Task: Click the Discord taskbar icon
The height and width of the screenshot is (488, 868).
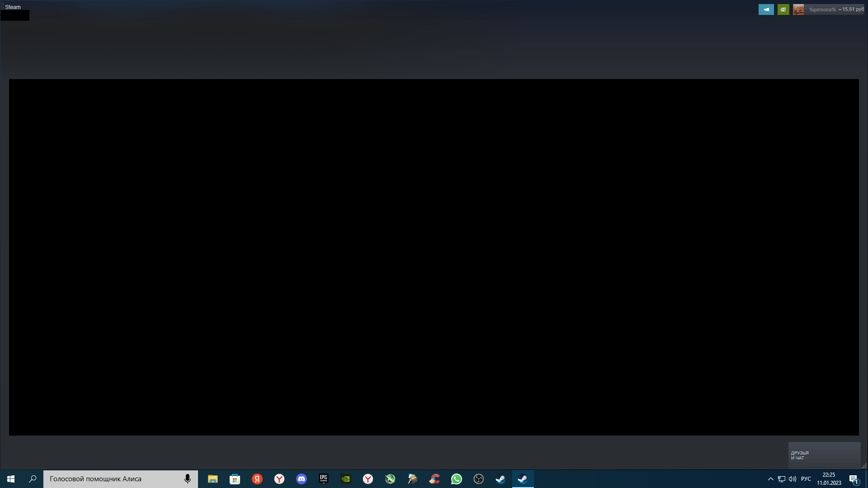Action: tap(302, 479)
